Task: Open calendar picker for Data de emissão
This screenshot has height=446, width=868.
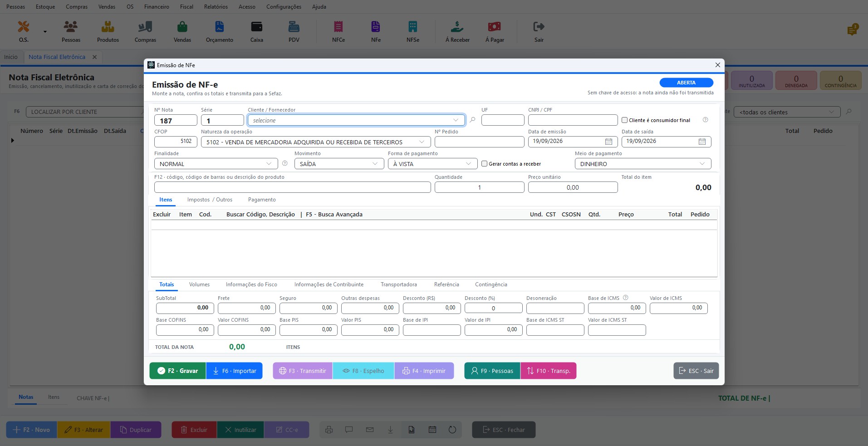Action: click(608, 142)
